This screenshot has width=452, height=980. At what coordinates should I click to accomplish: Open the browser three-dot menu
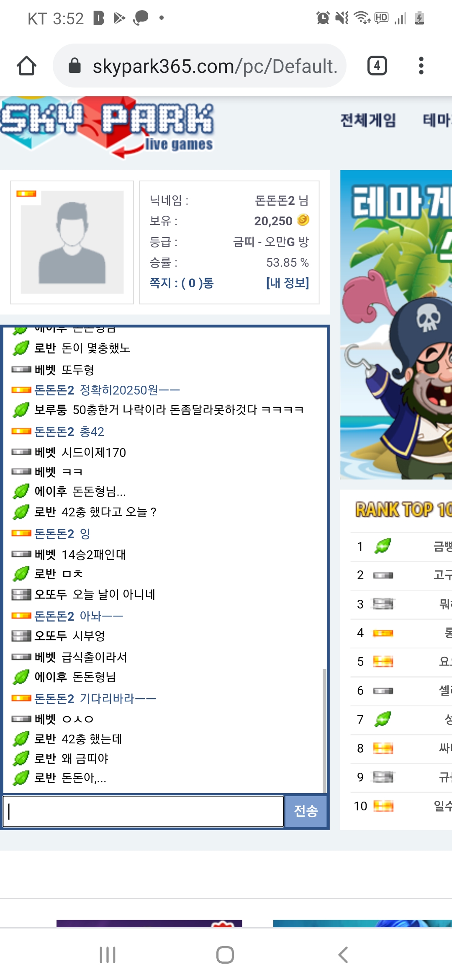pos(421,66)
